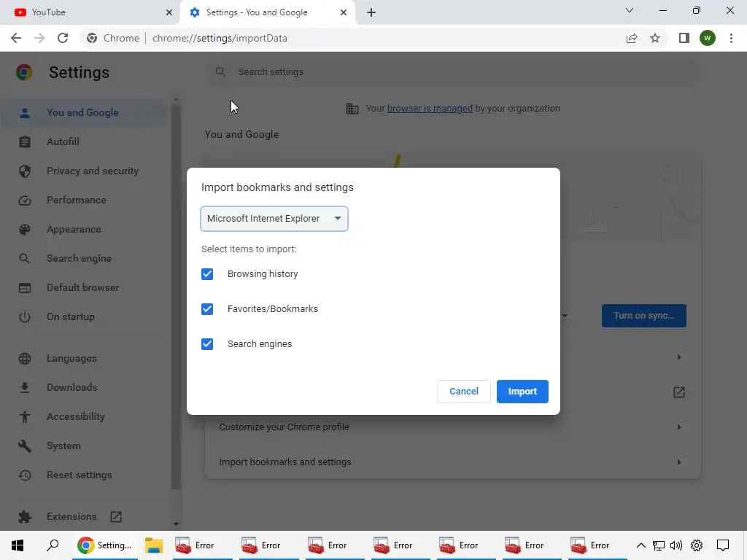Click the Privacy shield icon

pos(24,171)
